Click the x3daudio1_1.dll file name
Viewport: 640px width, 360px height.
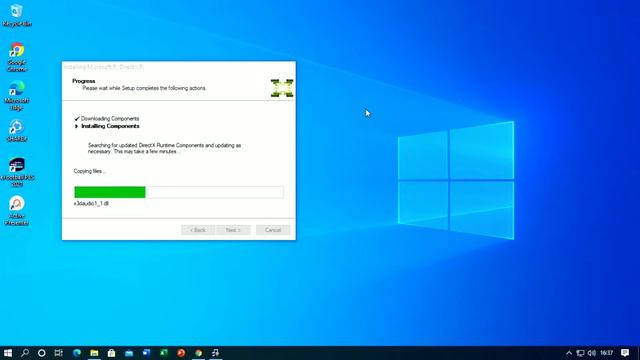coord(91,203)
